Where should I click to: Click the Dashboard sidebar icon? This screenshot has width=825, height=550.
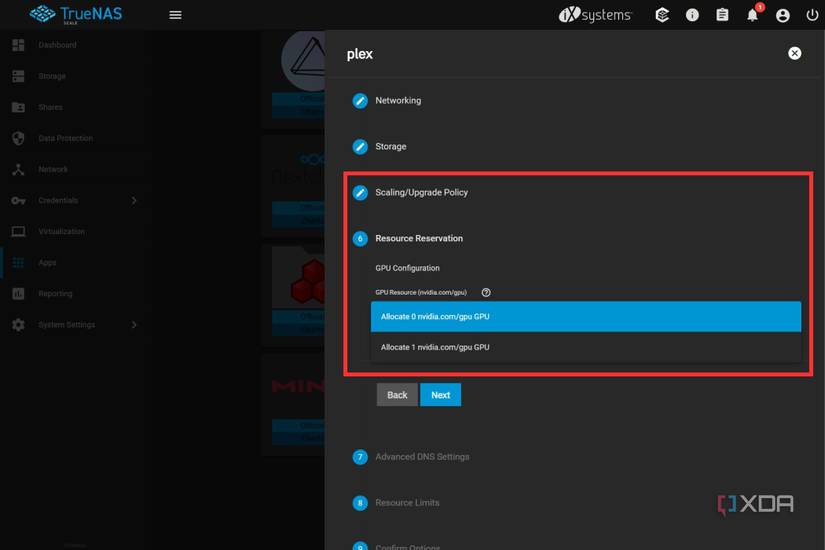coord(18,45)
